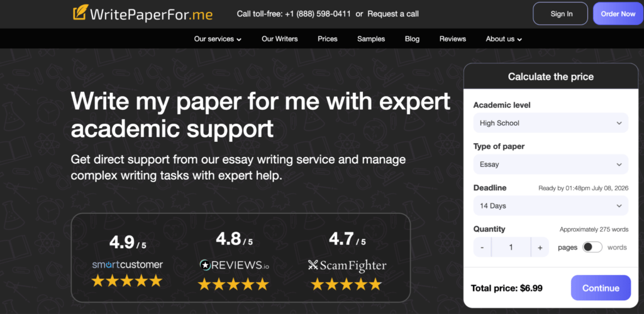644x314 pixels.
Task: Click the WritePaperFor.me feather logo icon
Action: point(80,13)
